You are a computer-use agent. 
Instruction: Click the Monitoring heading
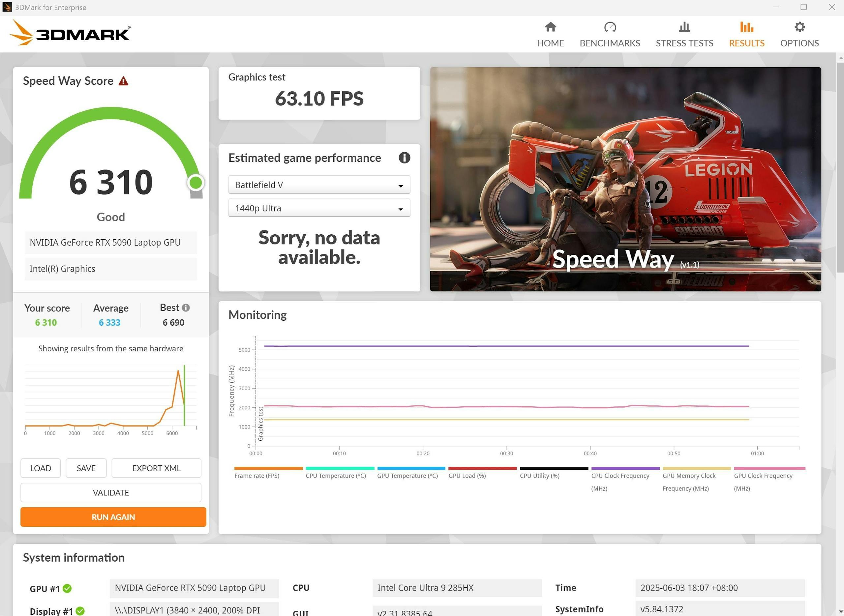[257, 315]
